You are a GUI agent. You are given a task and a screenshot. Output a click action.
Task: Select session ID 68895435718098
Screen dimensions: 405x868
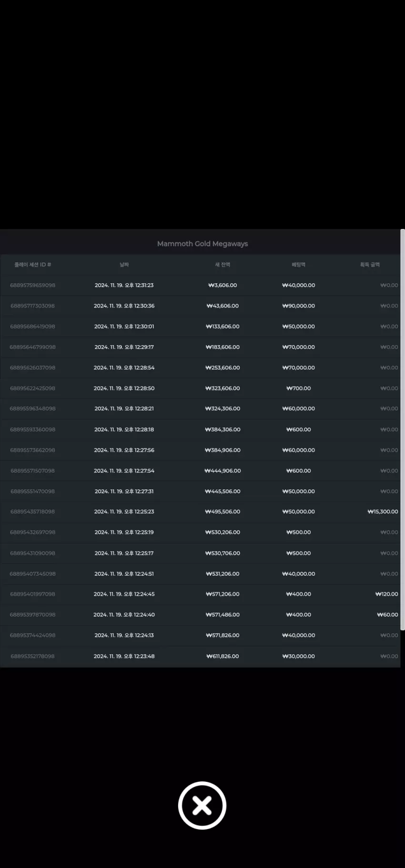(x=32, y=512)
